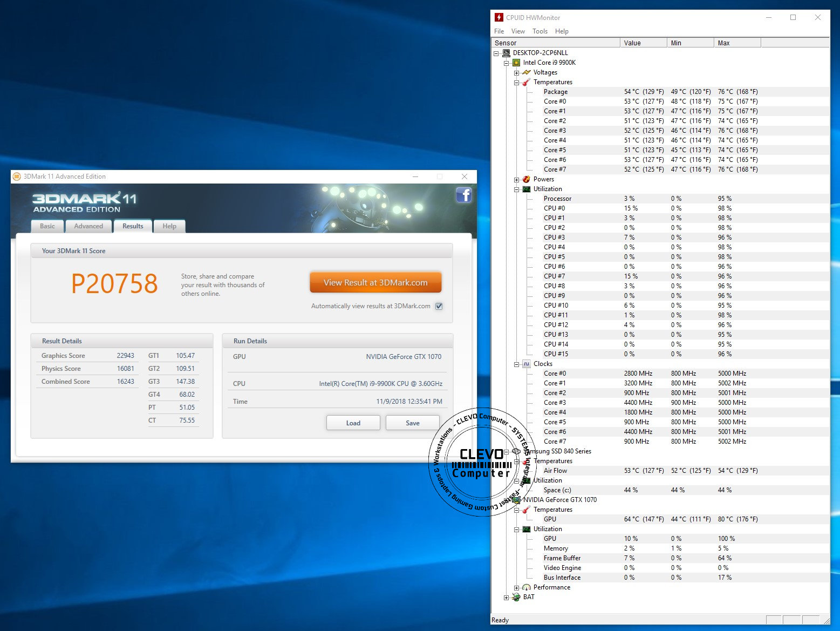Click the CPU Temperatures thermometer icon
The width and height of the screenshot is (840, 631).
[527, 82]
